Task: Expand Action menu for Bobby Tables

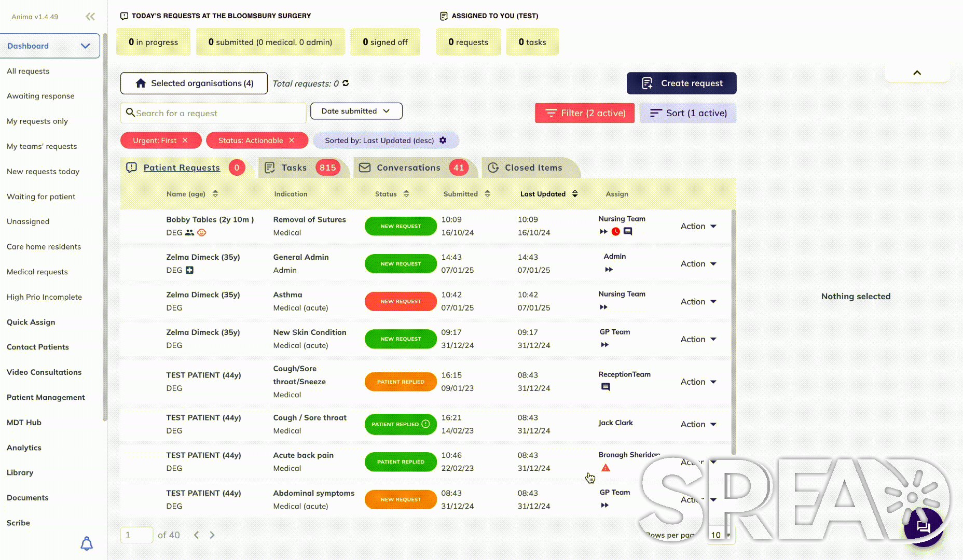Action: pyautogui.click(x=698, y=226)
